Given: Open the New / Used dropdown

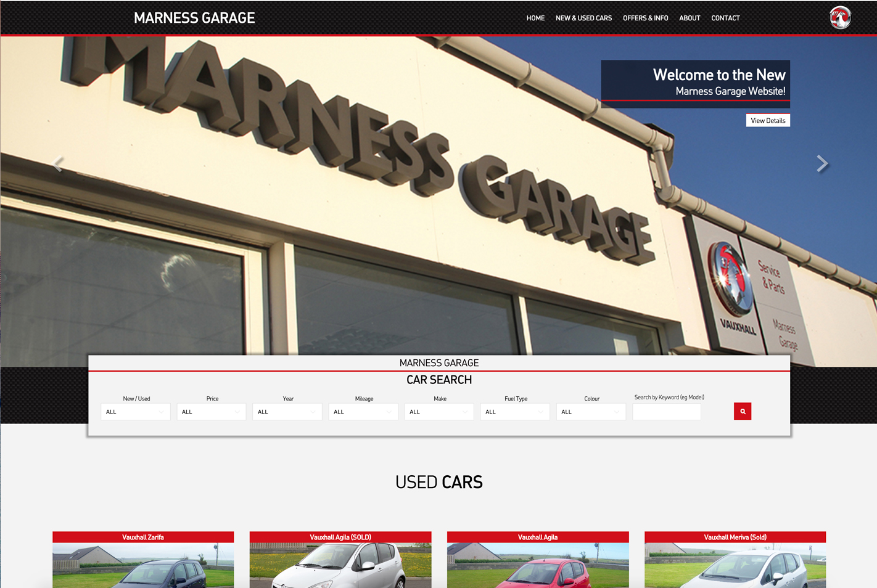Looking at the screenshot, I should click(135, 411).
